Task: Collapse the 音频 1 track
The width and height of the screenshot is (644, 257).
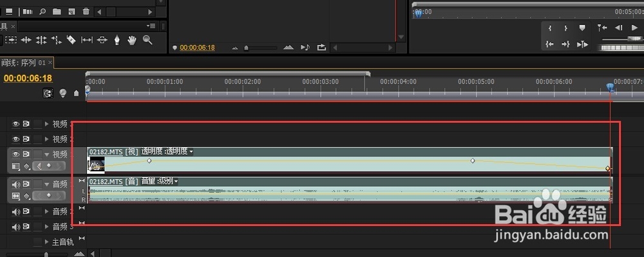Action: pos(47,184)
